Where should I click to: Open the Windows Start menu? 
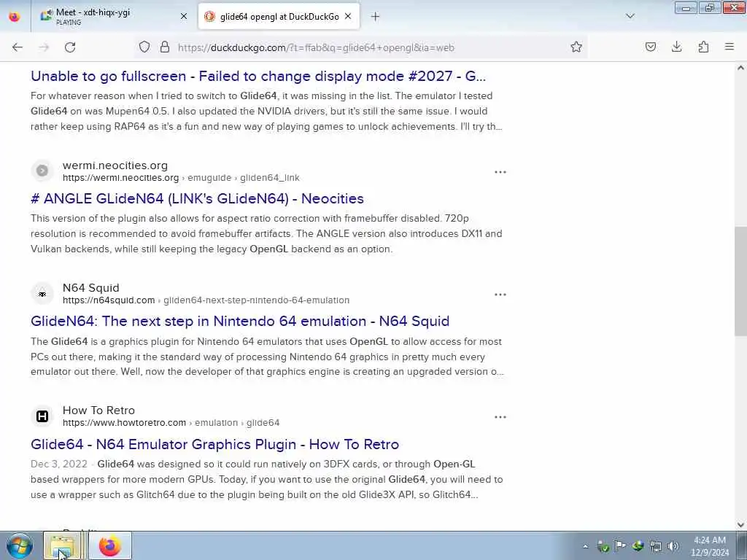point(20,545)
